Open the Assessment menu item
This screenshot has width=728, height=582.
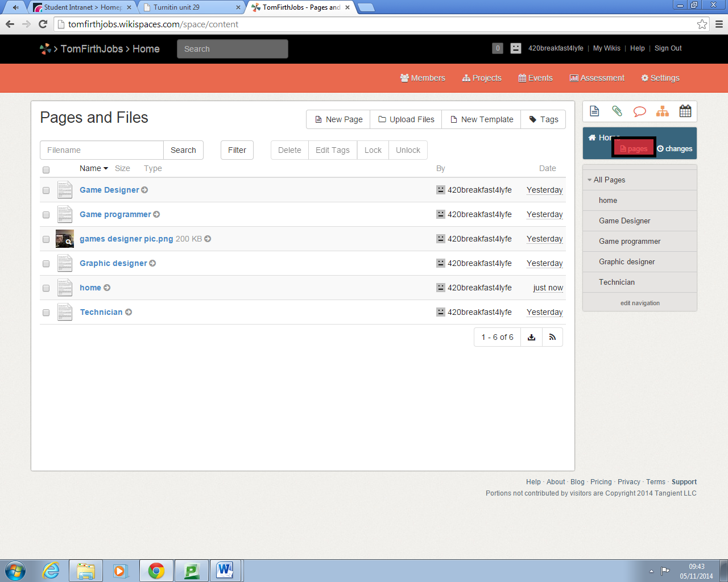coord(597,78)
